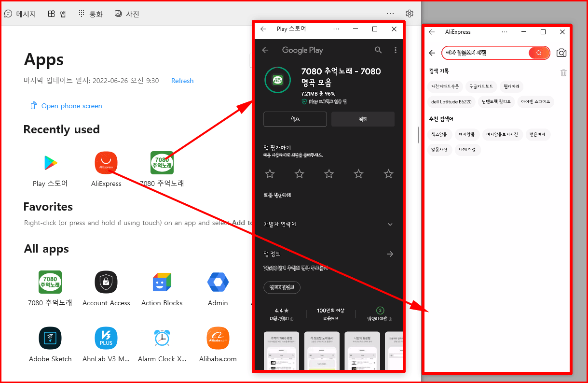Viewport: 588px width, 383px height.
Task: Open the Adobe Sketch app
Action: (50, 338)
